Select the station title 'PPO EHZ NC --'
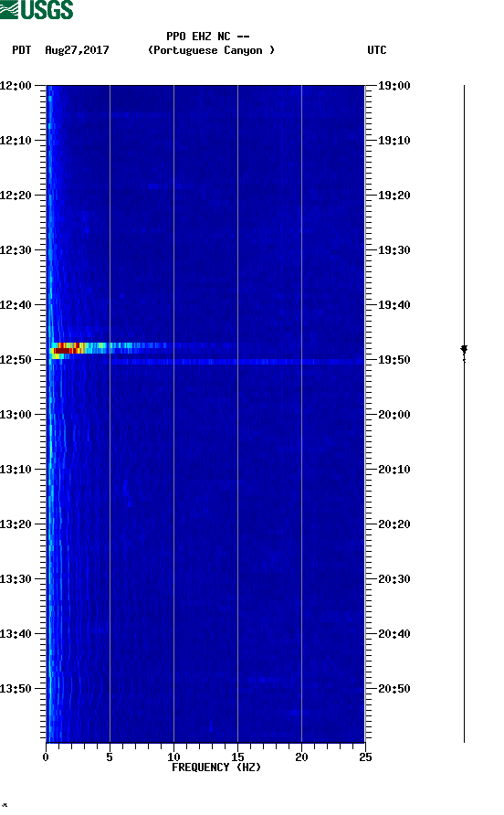Viewport: 504px width, 815px height. (x=208, y=37)
